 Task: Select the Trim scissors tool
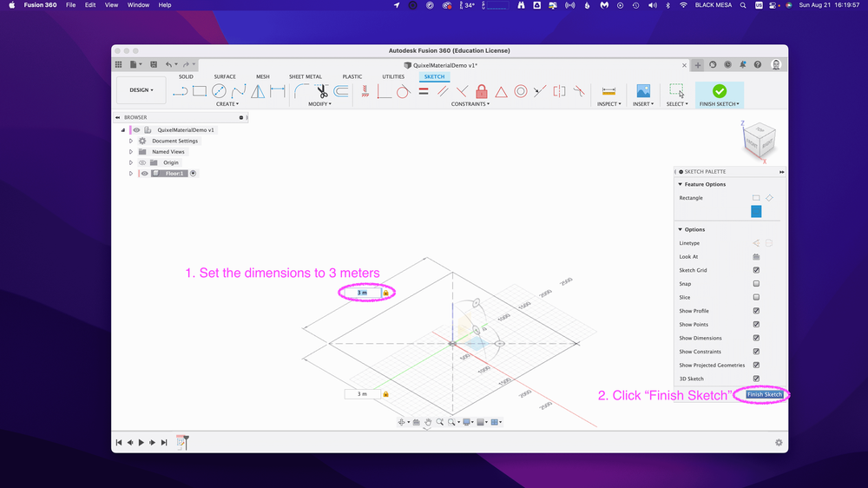[322, 91]
